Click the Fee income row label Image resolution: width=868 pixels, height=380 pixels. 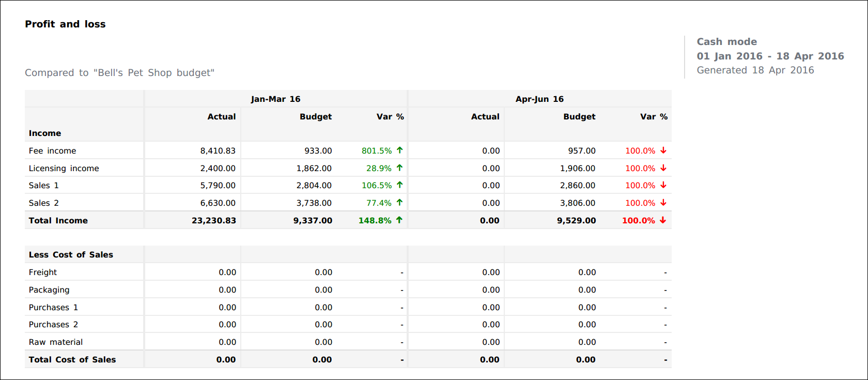tap(52, 151)
